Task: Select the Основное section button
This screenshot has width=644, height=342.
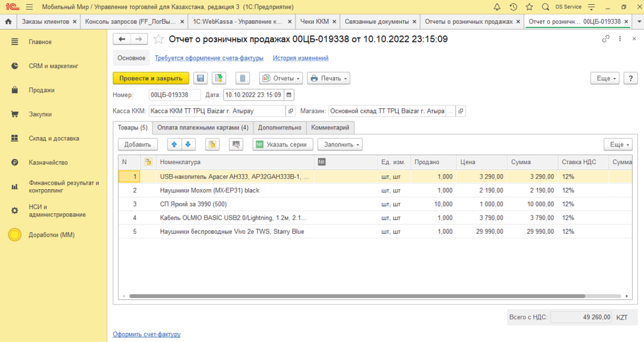Action: 131,58
